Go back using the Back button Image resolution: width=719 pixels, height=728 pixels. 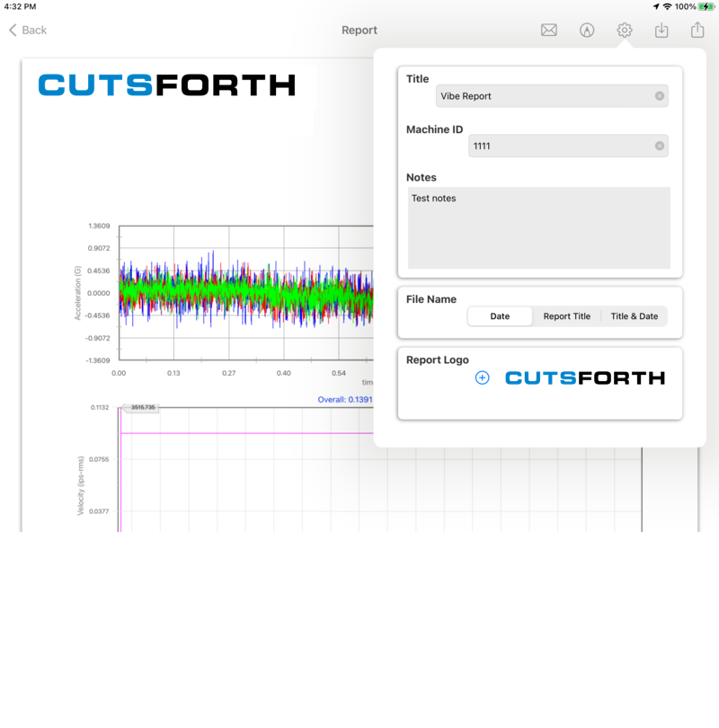tap(28, 31)
